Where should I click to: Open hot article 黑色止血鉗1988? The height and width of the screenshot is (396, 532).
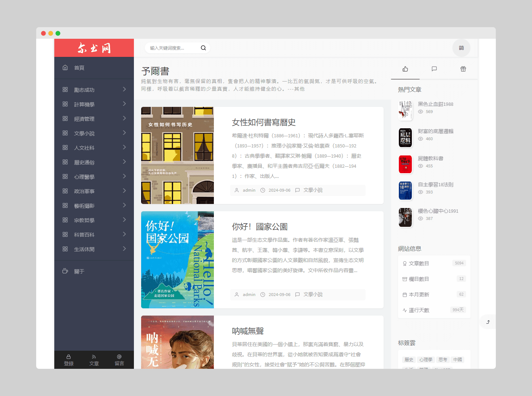[435, 104]
